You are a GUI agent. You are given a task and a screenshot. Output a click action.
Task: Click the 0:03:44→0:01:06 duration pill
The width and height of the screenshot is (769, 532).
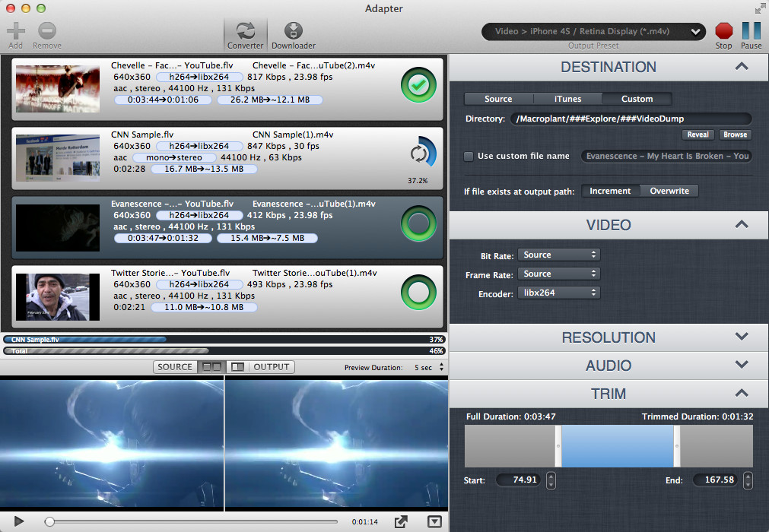coord(163,100)
